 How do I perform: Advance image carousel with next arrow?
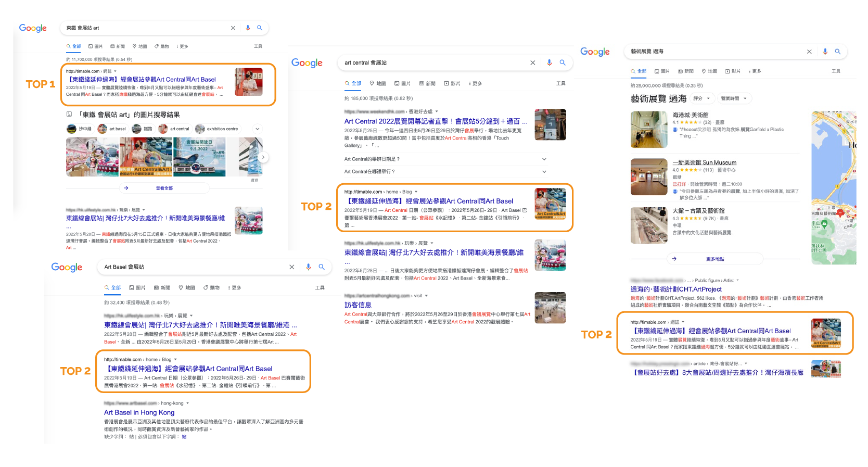coord(263,157)
